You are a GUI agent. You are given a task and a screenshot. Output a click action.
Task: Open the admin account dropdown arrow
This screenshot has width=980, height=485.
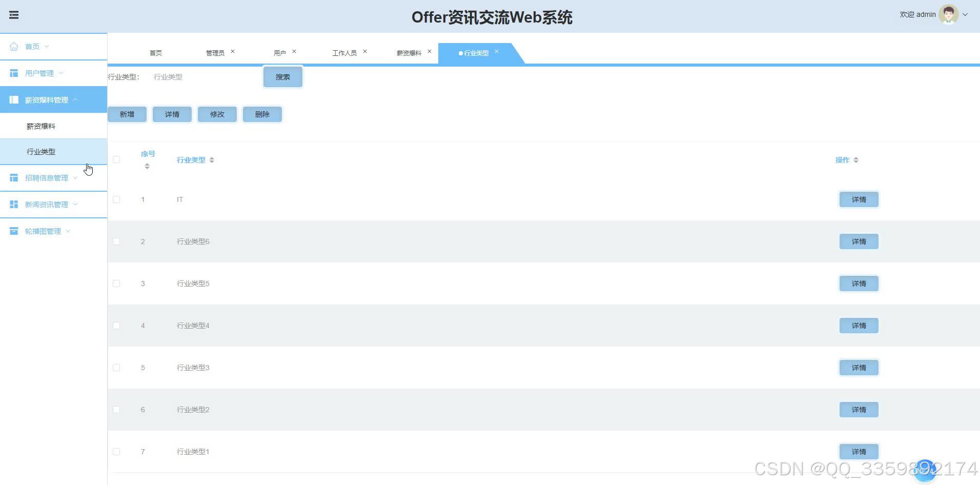(966, 14)
